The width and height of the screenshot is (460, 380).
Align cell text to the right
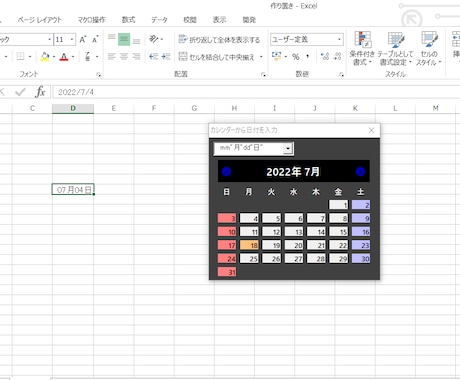click(x=136, y=56)
